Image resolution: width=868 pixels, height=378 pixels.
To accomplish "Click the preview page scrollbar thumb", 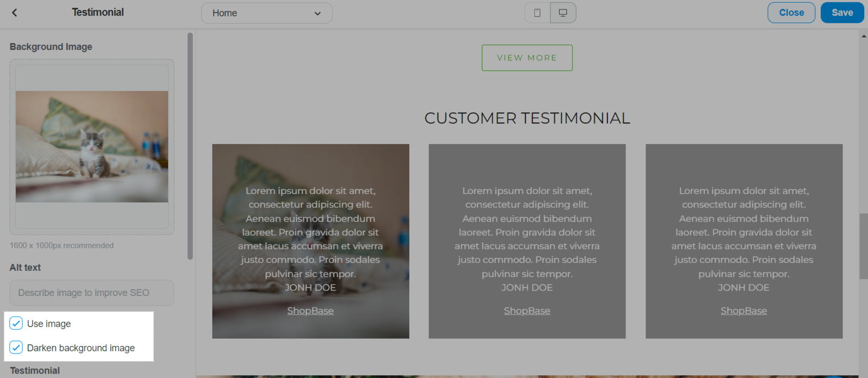I will 864,247.
